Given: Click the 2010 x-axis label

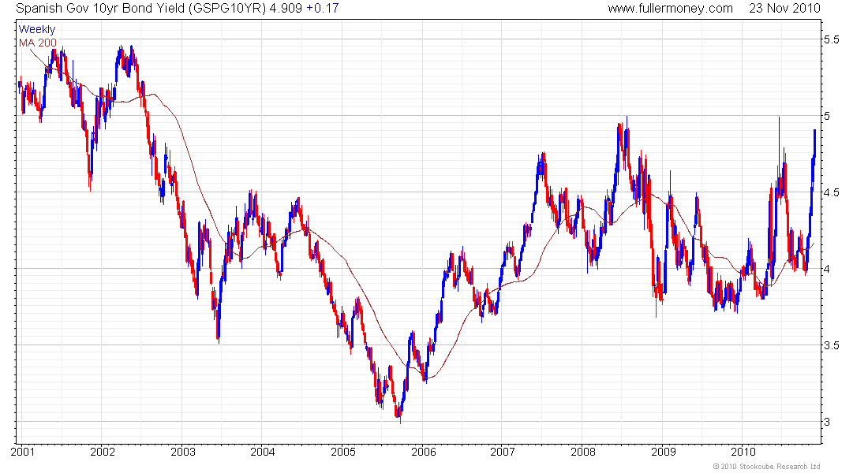Looking at the screenshot, I should tap(743, 452).
